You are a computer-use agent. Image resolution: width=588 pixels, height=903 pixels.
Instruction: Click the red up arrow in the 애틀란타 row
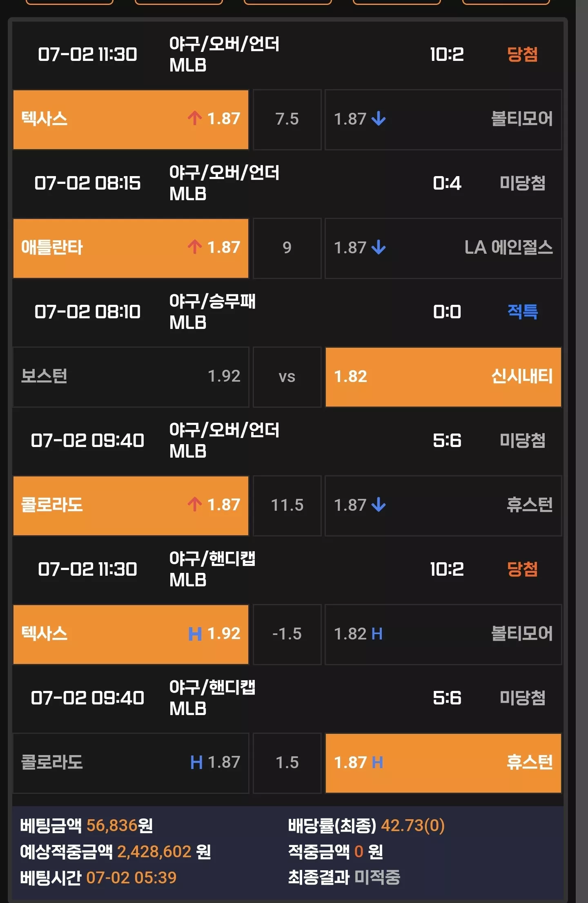coord(195,247)
